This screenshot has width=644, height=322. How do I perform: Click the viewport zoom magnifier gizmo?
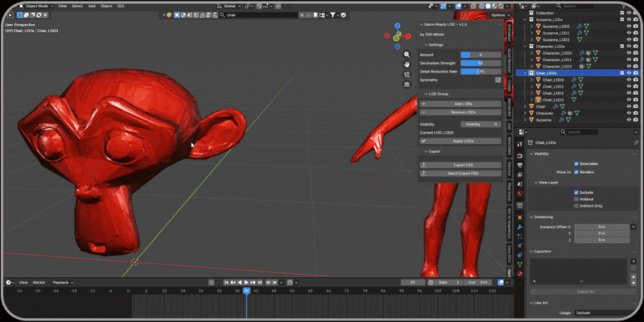(407, 54)
